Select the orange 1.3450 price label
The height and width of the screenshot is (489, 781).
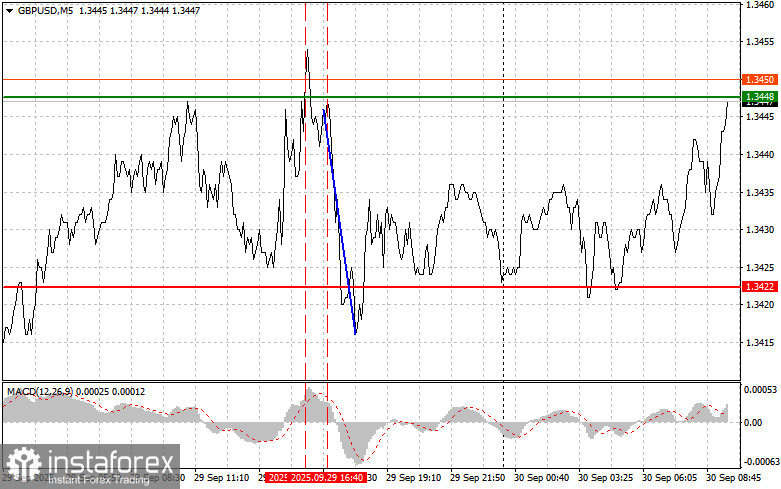pos(759,80)
